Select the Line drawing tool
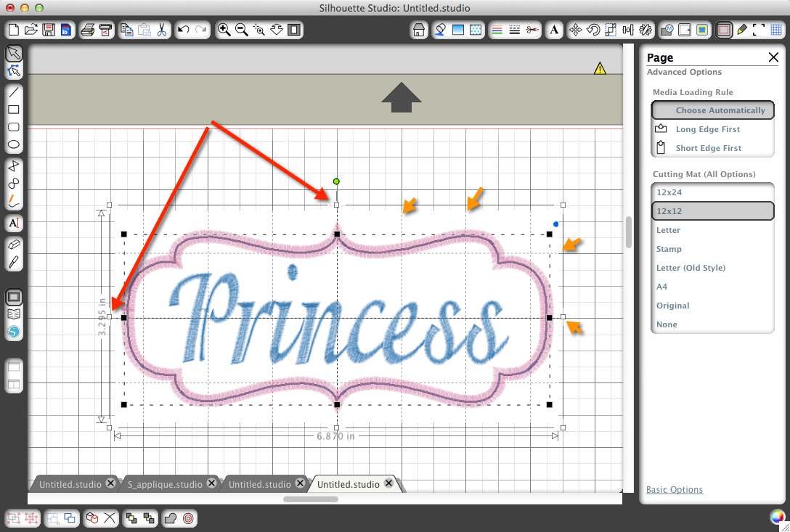 click(x=14, y=92)
